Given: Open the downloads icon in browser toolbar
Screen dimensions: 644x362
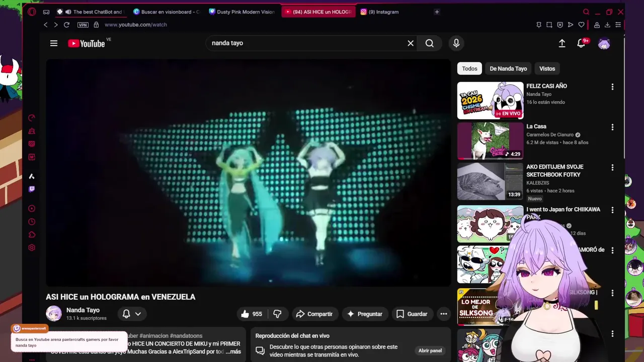Looking at the screenshot, I should pyautogui.click(x=607, y=25).
